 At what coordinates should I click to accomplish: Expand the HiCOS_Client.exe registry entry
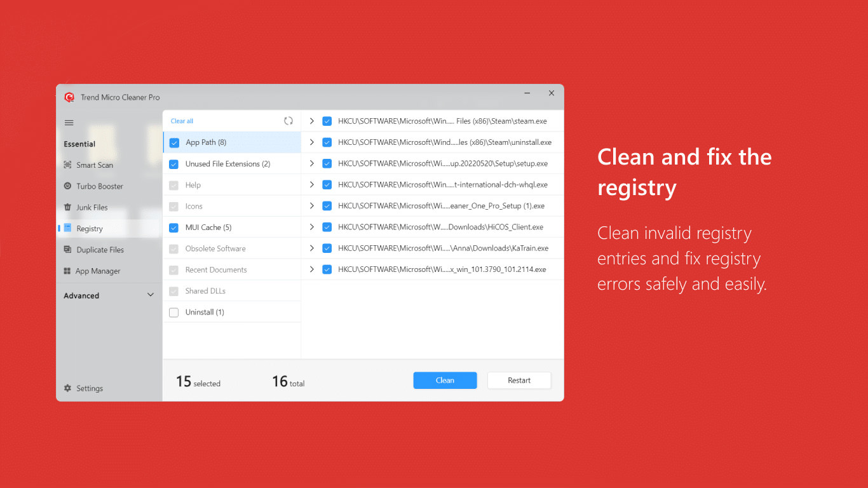point(312,227)
